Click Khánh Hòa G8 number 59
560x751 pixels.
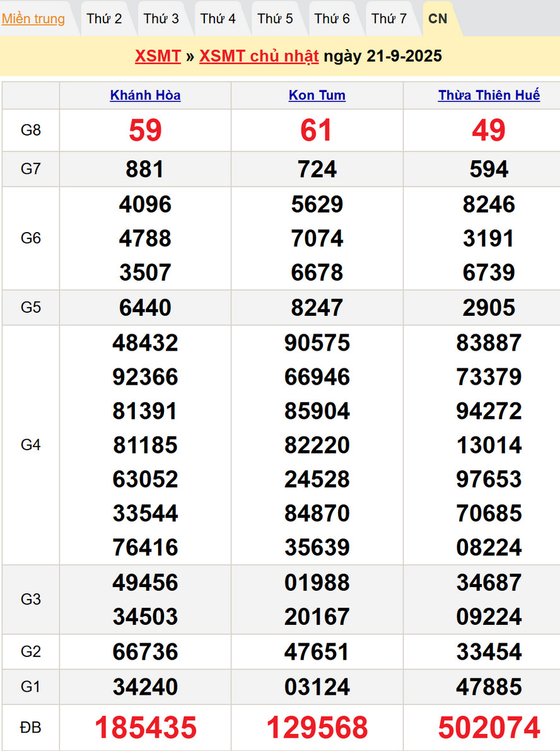145,131
